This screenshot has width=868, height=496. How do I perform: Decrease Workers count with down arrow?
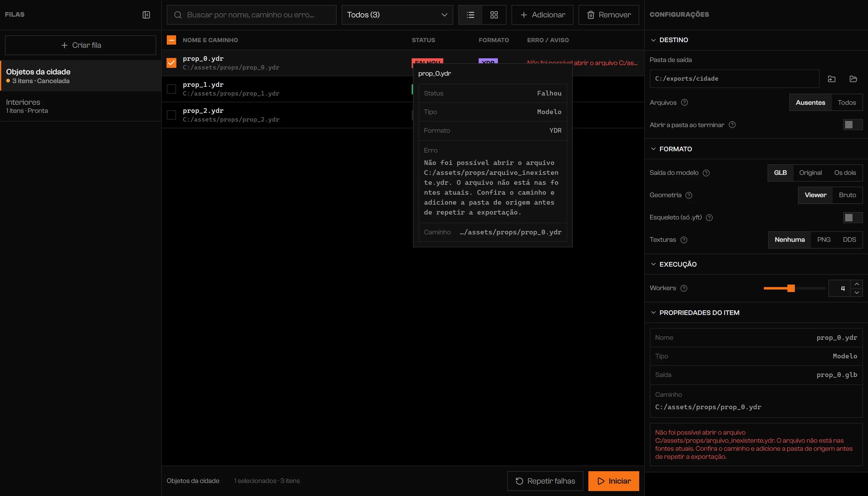(x=857, y=293)
